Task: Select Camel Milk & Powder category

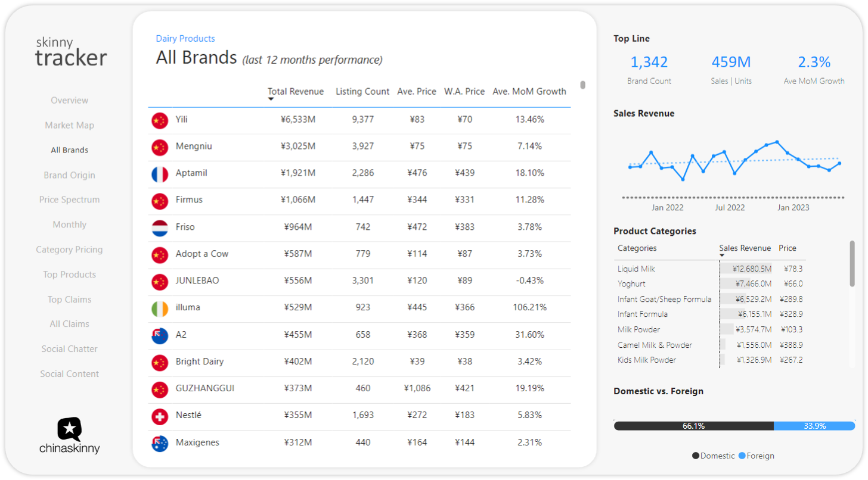Action: (x=709, y=345)
